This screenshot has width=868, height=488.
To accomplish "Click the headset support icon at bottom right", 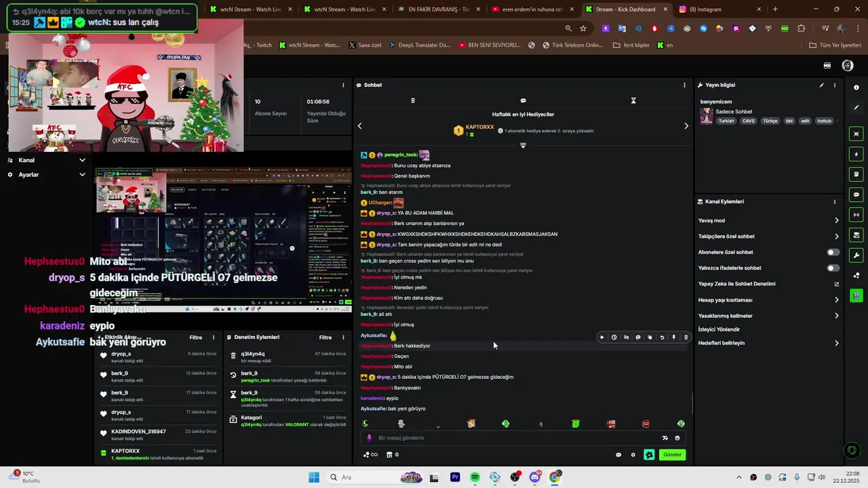I will 852,450.
